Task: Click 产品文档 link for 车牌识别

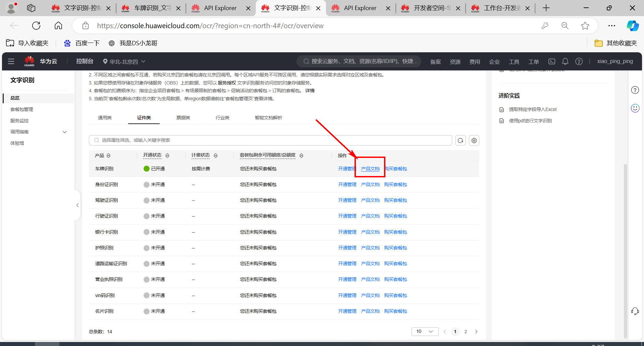Action: 370,169
